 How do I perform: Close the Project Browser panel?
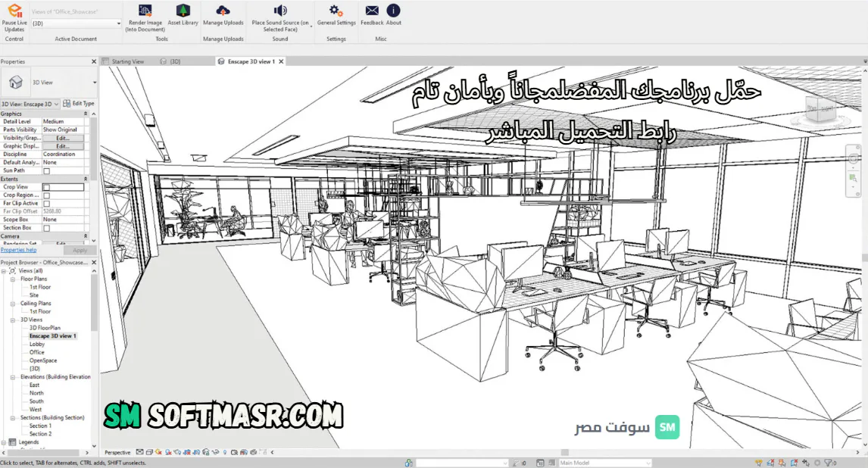94,263
